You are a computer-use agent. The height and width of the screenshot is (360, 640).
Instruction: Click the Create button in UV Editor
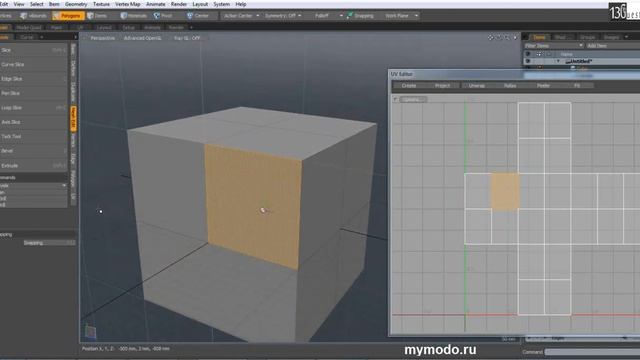click(409, 85)
